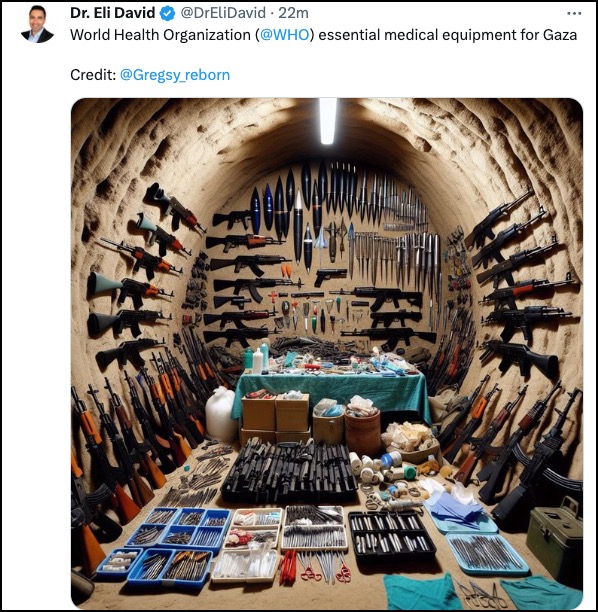This screenshot has height=612, width=598.
Task: Click the blue verified checkmark badge
Action: coord(167,14)
